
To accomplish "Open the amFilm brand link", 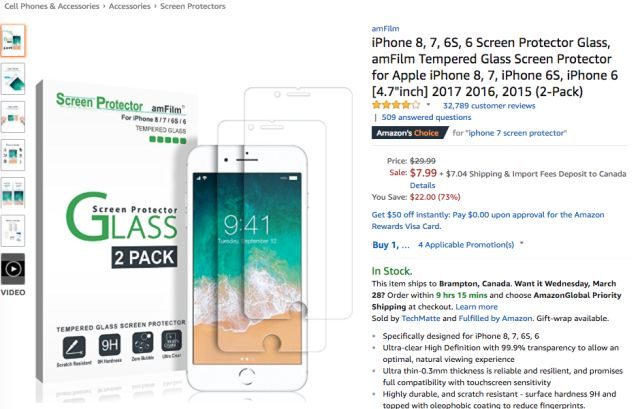I will 385,28.
